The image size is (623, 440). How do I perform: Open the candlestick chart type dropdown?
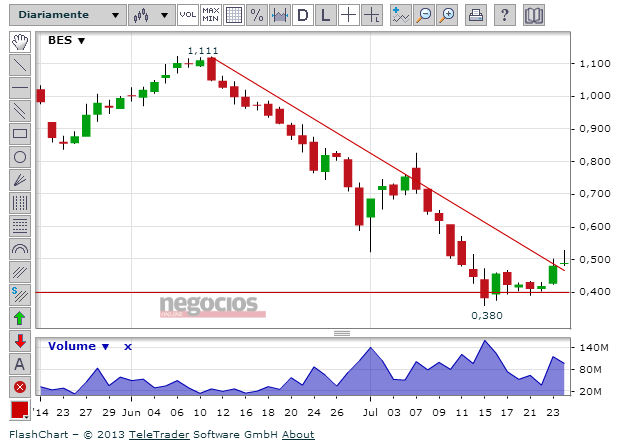(152, 15)
